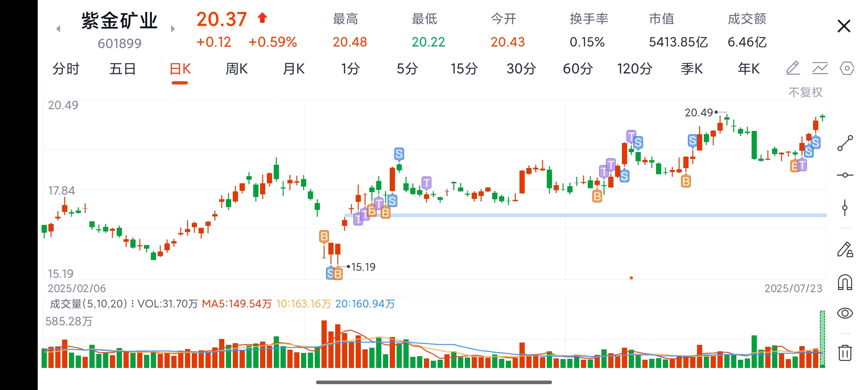Tap the 市值 value 5413.85亿
This screenshot has height=390, width=868.
coord(678,42)
